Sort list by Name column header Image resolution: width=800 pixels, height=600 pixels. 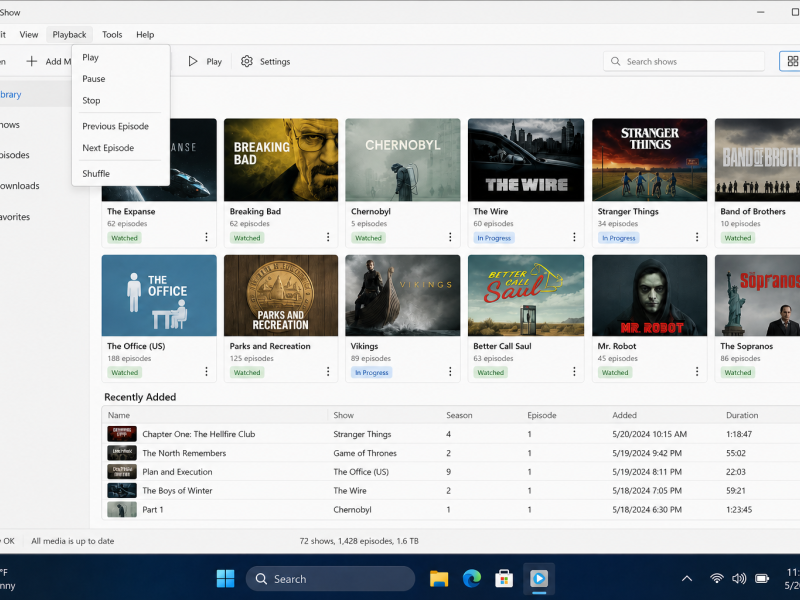[x=119, y=415]
